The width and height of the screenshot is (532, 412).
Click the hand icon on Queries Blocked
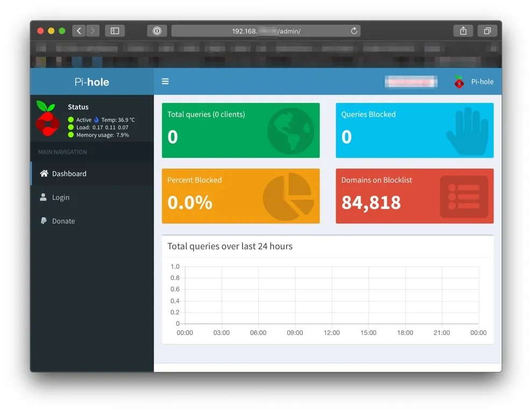467,131
